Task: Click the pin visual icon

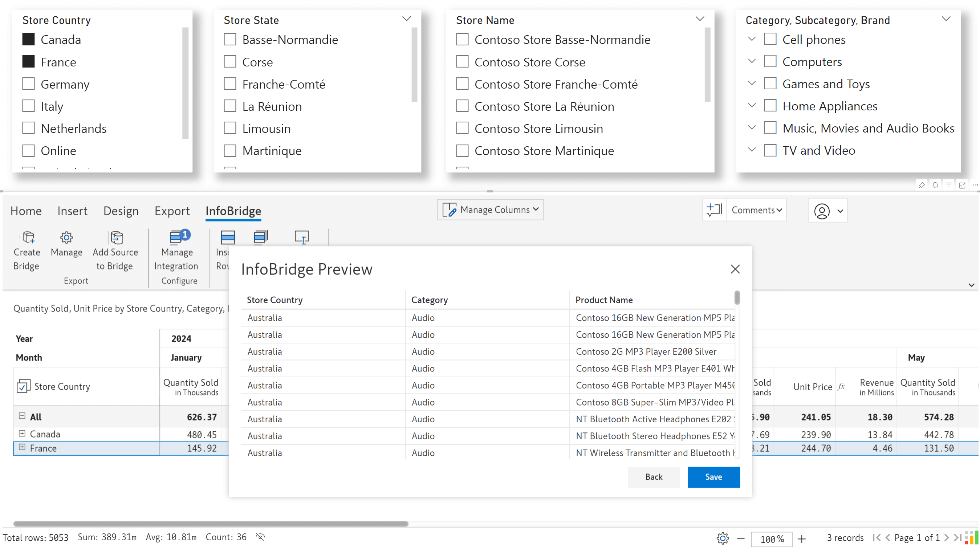Action: pos(922,185)
